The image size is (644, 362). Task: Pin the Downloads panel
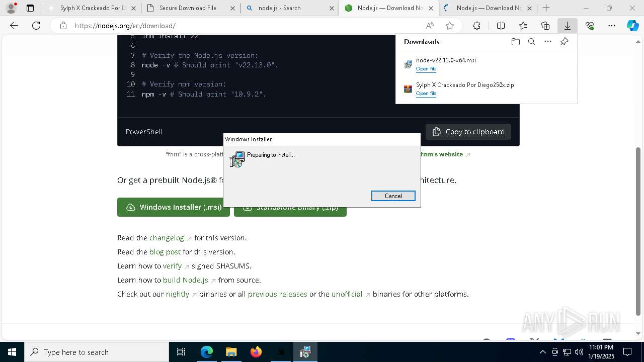[564, 42]
